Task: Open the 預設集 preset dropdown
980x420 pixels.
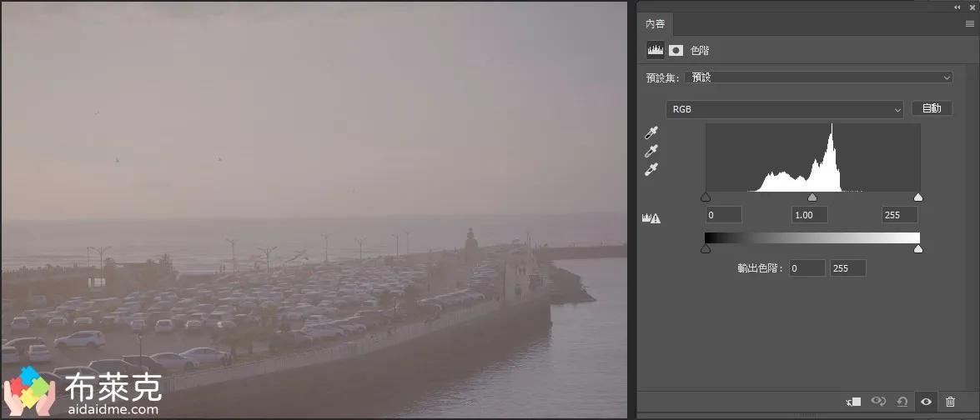Action: (x=818, y=77)
